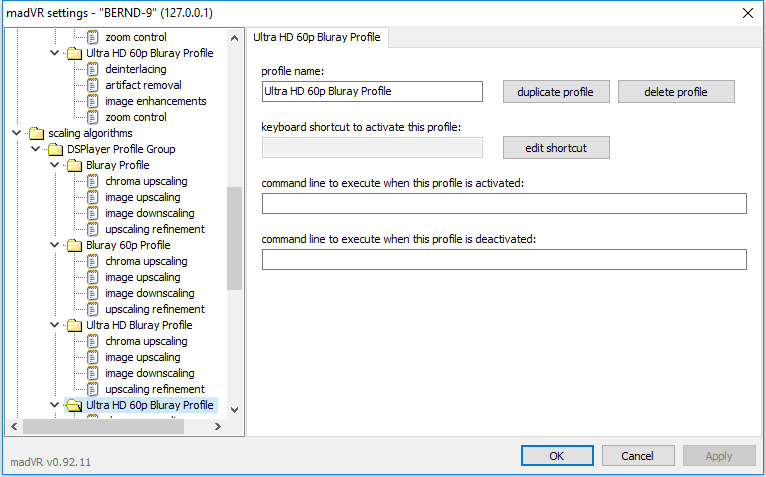Click the page icon next to artifact removal
Image resolution: width=766 pixels, height=477 pixels.
[92, 86]
